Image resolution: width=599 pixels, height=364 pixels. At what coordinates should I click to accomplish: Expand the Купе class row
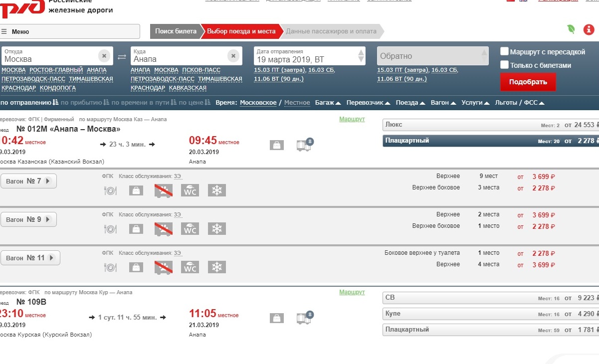pyautogui.click(x=491, y=314)
